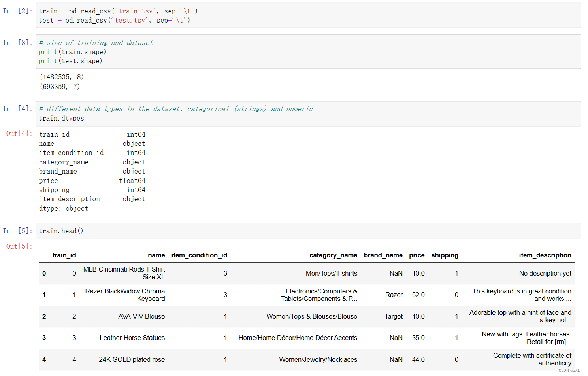Click the 'Home/Home Décor/Home Décor Accents' cell

(x=298, y=338)
